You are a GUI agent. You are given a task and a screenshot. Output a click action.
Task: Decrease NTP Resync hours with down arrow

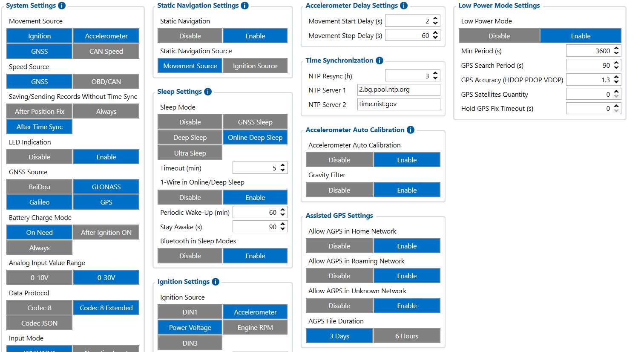click(435, 78)
